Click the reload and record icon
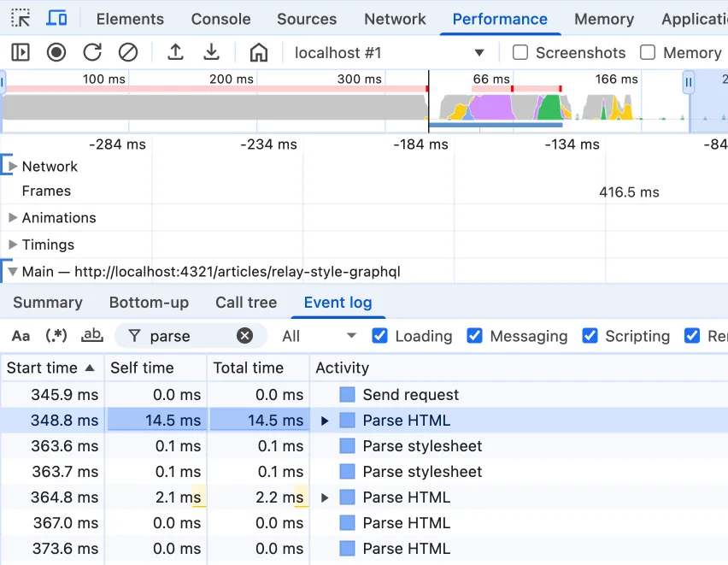 [x=91, y=52]
